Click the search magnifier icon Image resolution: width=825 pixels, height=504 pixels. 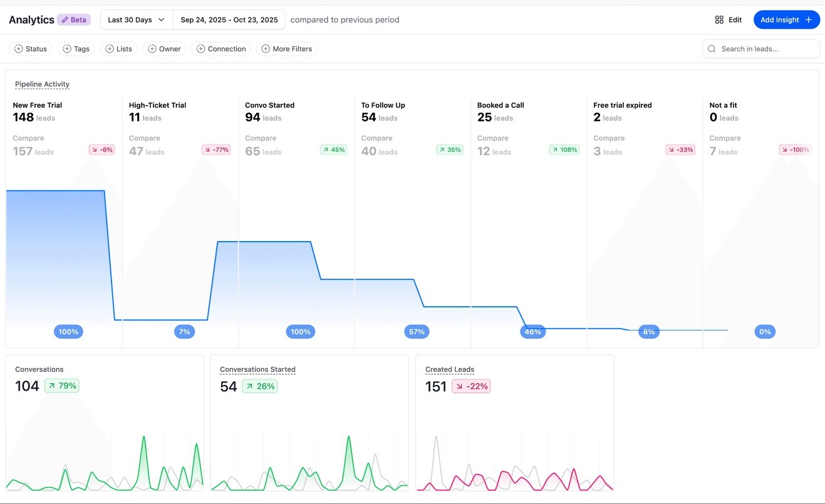(712, 49)
